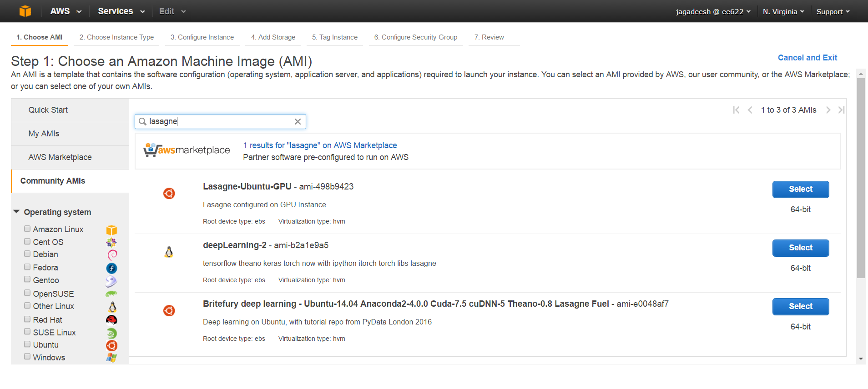
Task: Clear the search box with X icon
Action: click(x=298, y=121)
